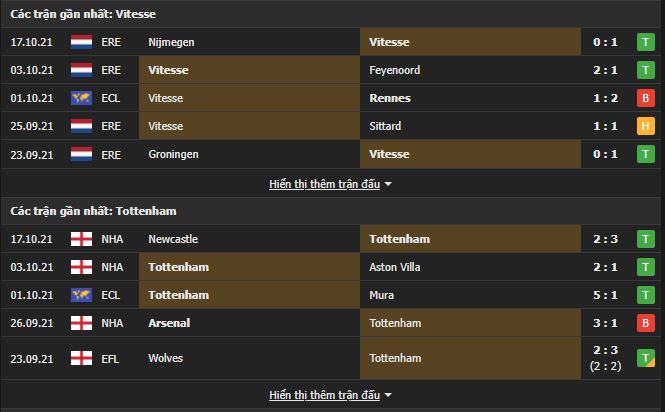Click green T result badge for Nijmegen match
The width and height of the screenshot is (665, 412).
coord(645,42)
